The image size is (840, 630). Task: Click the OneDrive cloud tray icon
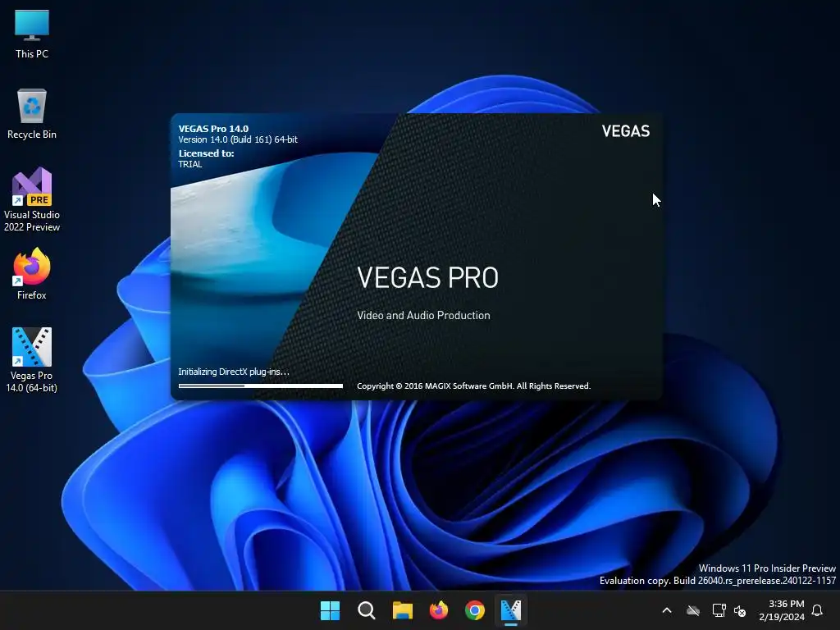pos(693,610)
